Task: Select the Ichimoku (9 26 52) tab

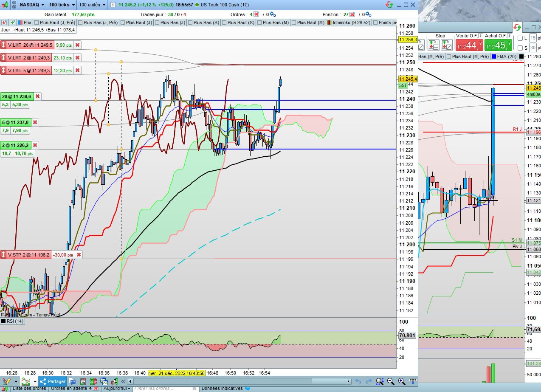Action: 349,23
